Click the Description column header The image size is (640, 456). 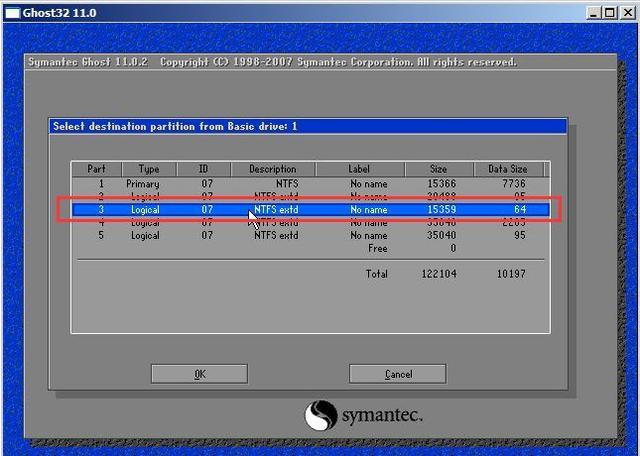[x=273, y=169]
